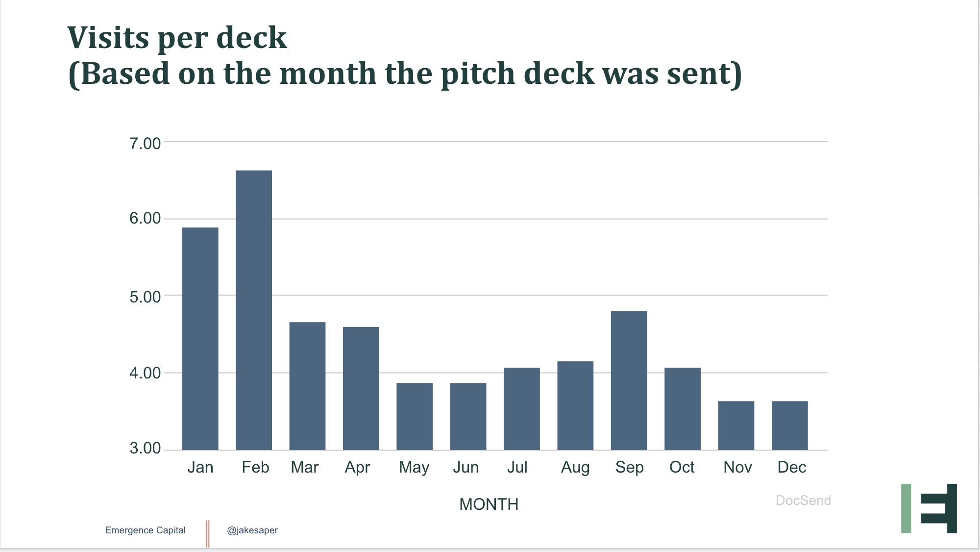Image resolution: width=980 pixels, height=552 pixels.
Task: Select the Jan bar in the chart
Action: tap(200, 338)
